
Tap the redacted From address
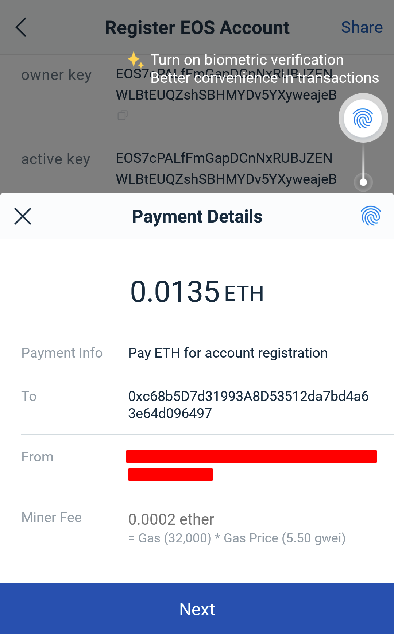click(251, 465)
